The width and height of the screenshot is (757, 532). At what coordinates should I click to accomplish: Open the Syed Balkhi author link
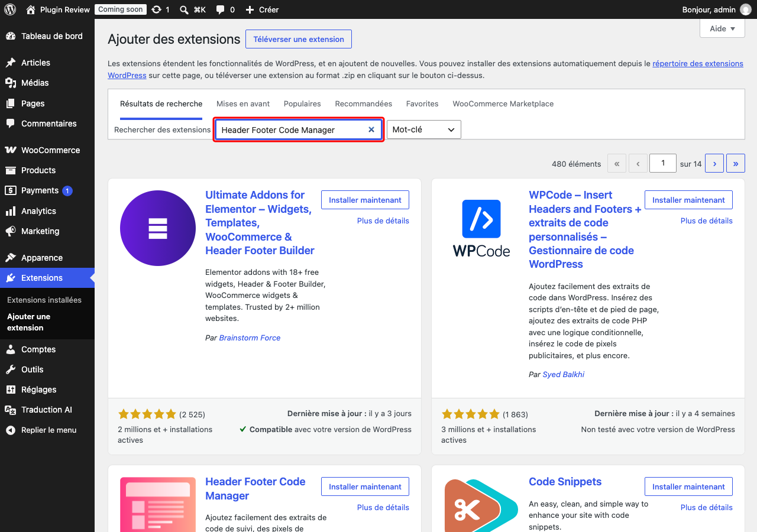(564, 374)
